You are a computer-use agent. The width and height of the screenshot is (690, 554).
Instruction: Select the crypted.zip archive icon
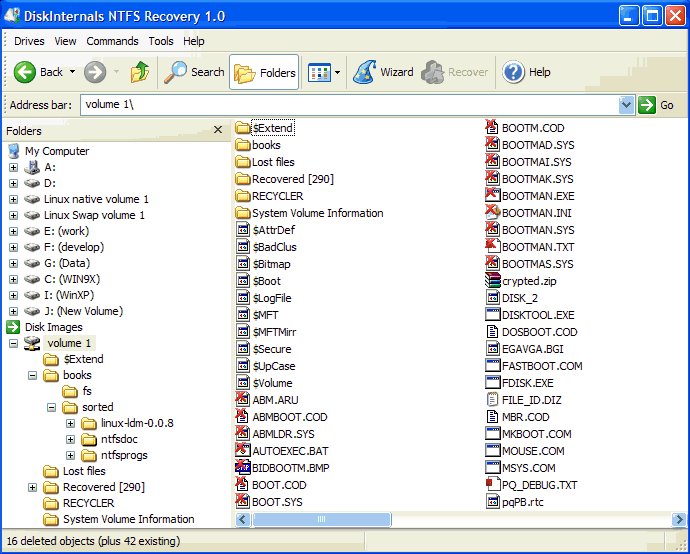pyautogui.click(x=493, y=281)
